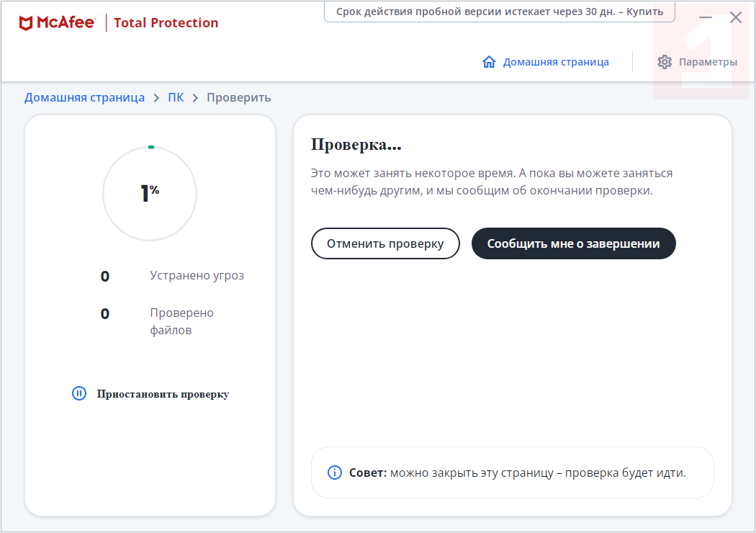Click the McAfee shield logo
756x533 pixels.
(25, 23)
